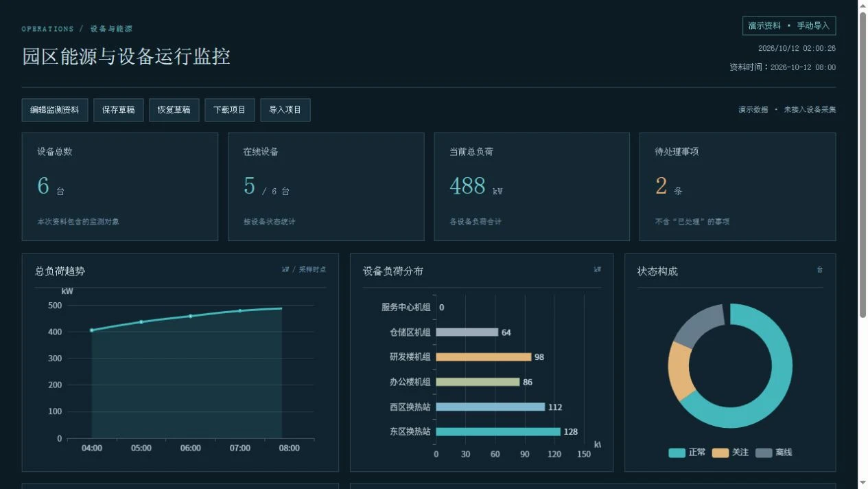Image resolution: width=868 pixels, height=489 pixels.
Task: Click the 在线设备 card value 5
Action: (x=249, y=185)
